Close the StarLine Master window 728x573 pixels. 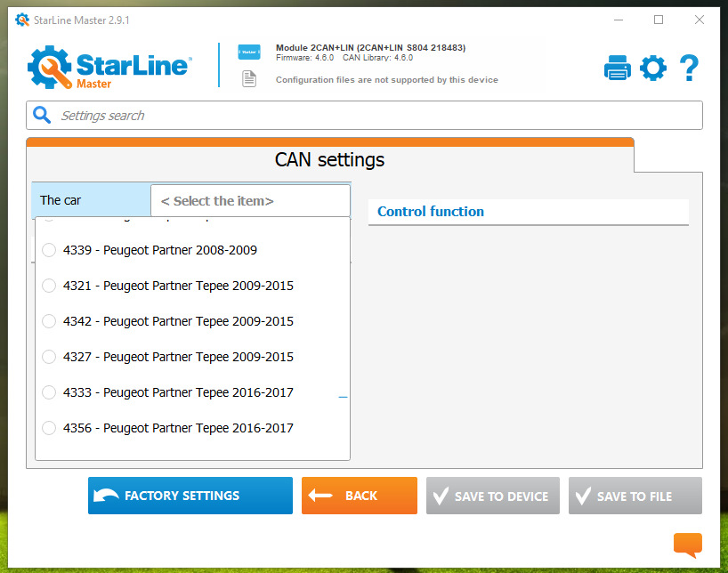(x=700, y=20)
